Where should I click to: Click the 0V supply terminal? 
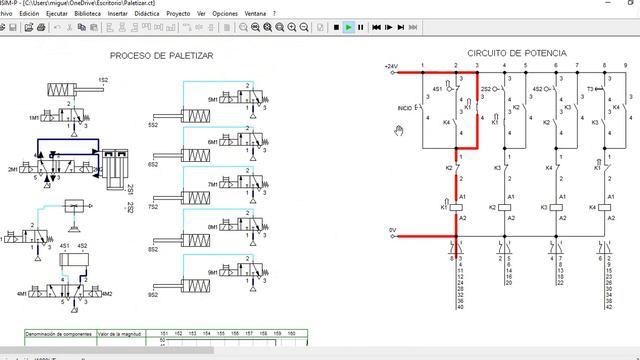[393, 236]
